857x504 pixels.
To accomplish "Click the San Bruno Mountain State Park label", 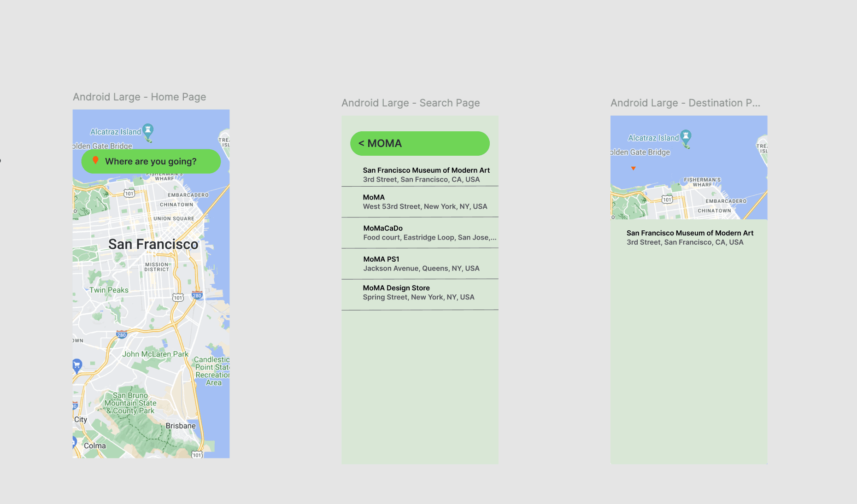I will pyautogui.click(x=131, y=403).
